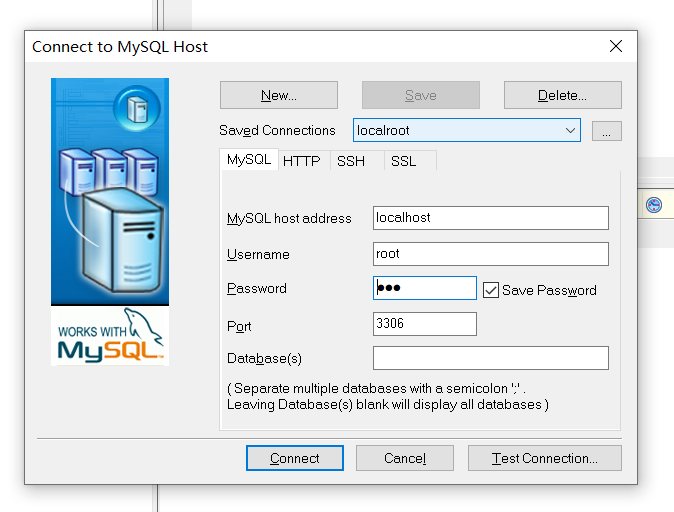The image size is (674, 512).
Task: Switch to the HTTP tab
Action: pyautogui.click(x=302, y=161)
